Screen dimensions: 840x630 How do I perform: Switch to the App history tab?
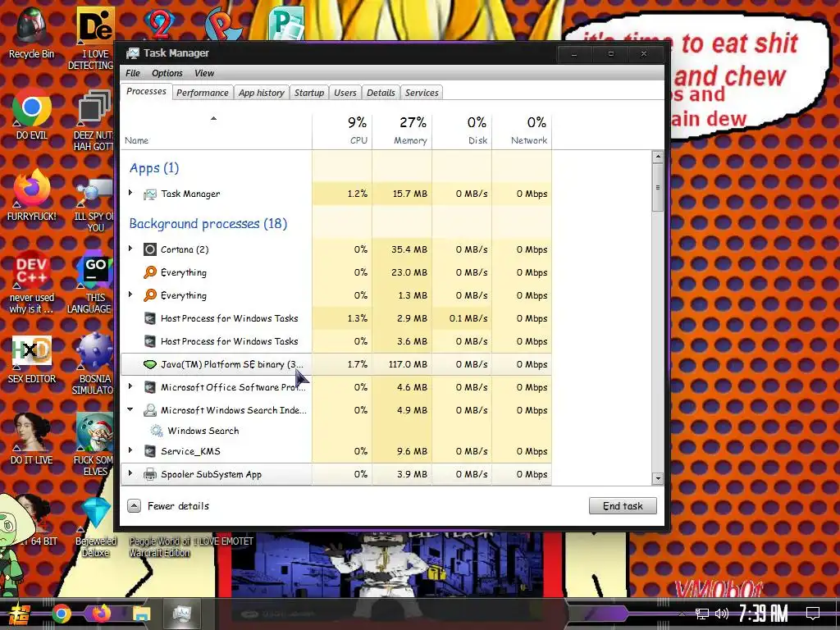click(x=262, y=93)
